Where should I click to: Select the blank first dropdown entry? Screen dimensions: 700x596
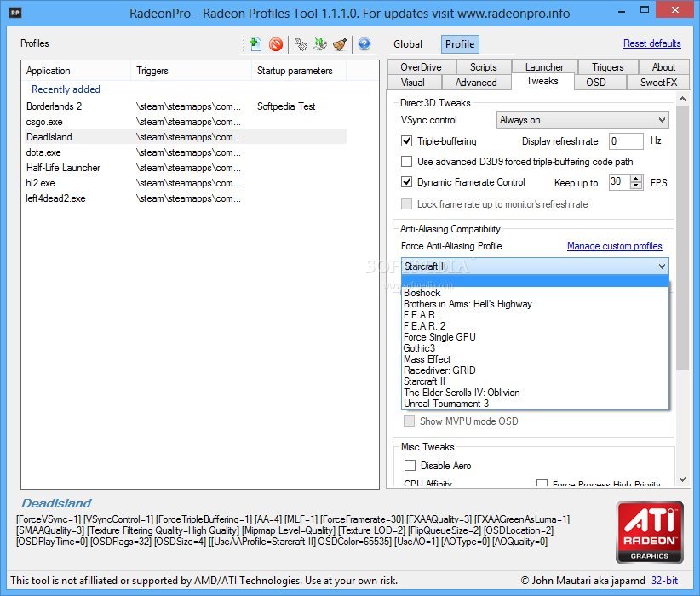(x=535, y=281)
